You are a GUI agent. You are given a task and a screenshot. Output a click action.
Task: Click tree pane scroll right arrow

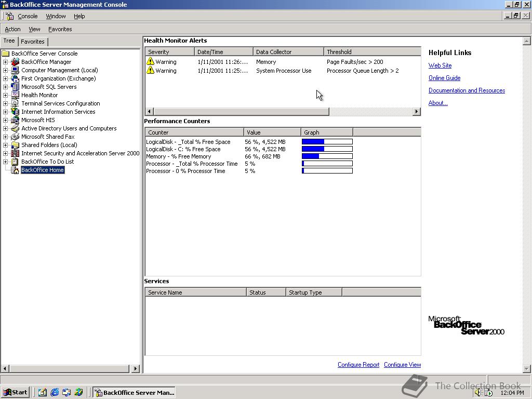click(x=135, y=368)
